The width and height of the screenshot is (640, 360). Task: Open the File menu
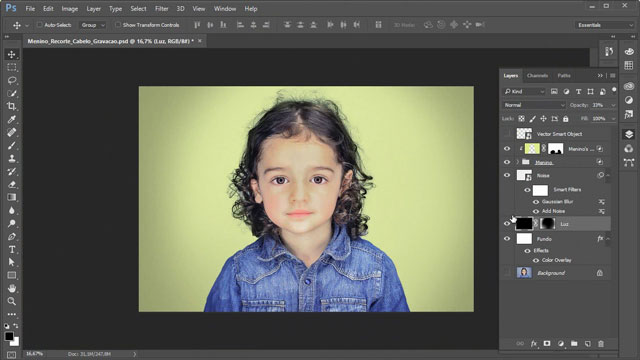click(x=30, y=9)
